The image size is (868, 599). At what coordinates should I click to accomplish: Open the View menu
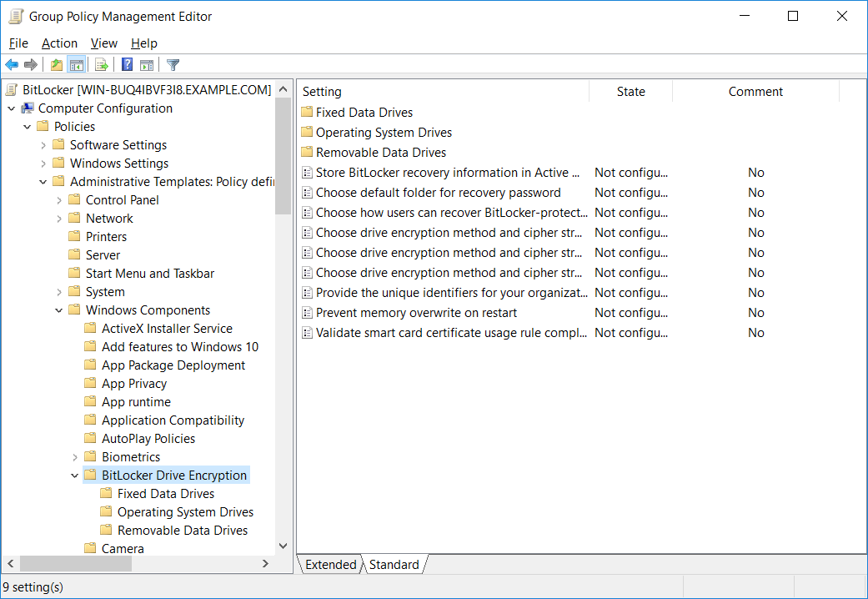(x=103, y=43)
